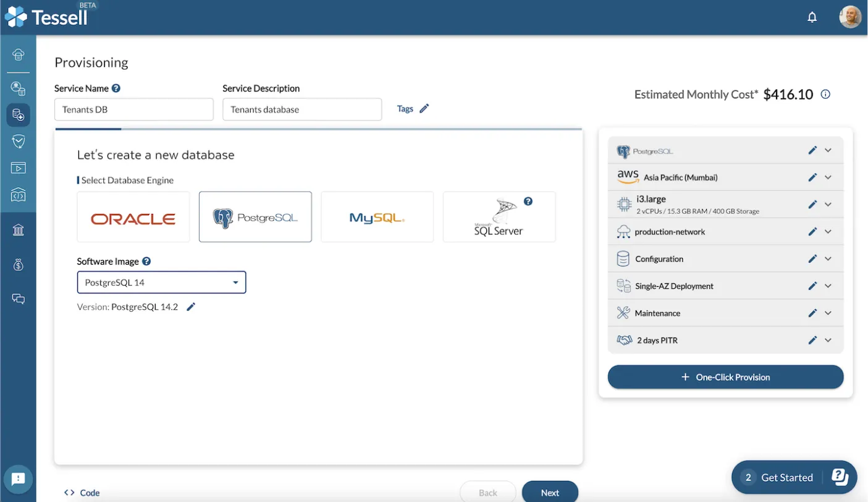
Task: Open the governance bank icon in the sidebar
Action: point(18,229)
